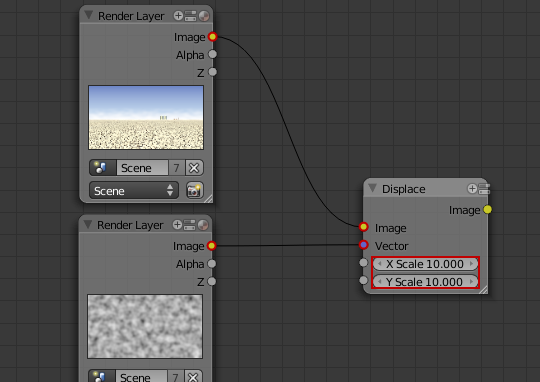Image resolution: width=540 pixels, height=382 pixels.
Task: Collapse the Displace node
Action: point(372,188)
